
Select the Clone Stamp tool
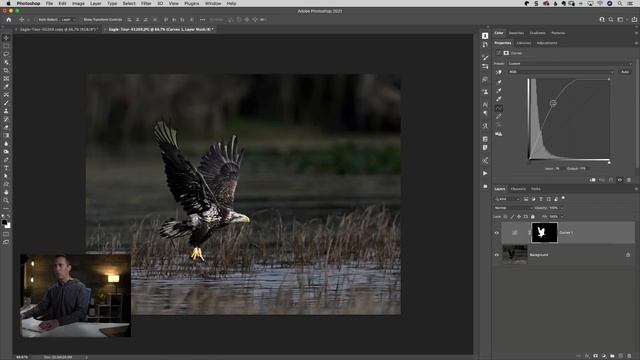point(6,111)
